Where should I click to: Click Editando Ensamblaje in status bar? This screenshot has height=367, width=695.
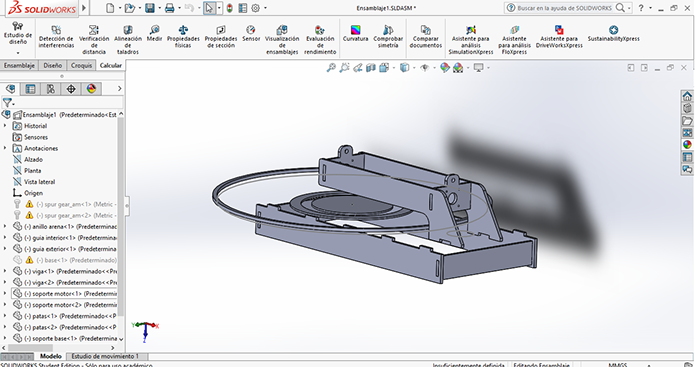pyautogui.click(x=541, y=365)
